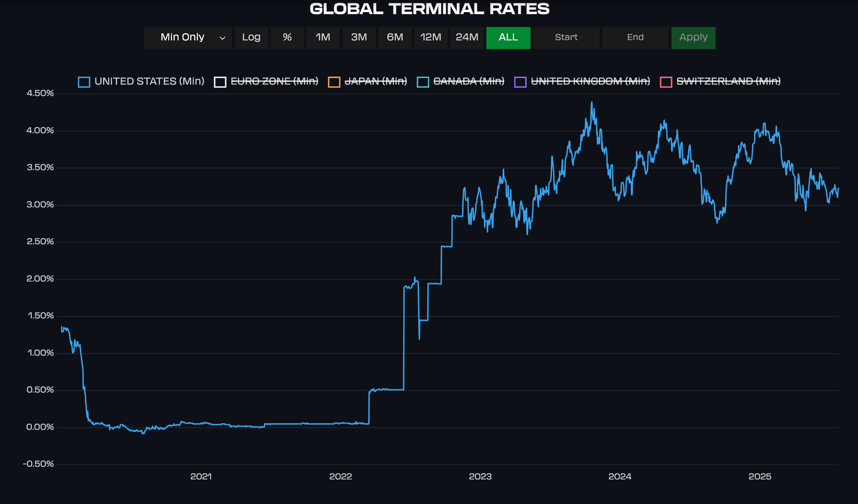Click the Euro Zone (Min) legend label

coord(274,81)
